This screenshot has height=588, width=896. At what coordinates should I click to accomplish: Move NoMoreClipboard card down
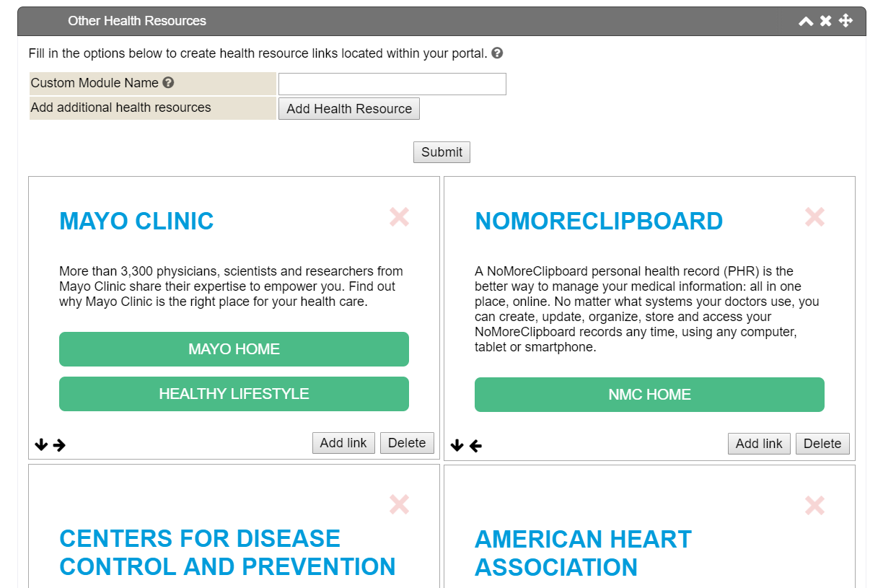(457, 446)
